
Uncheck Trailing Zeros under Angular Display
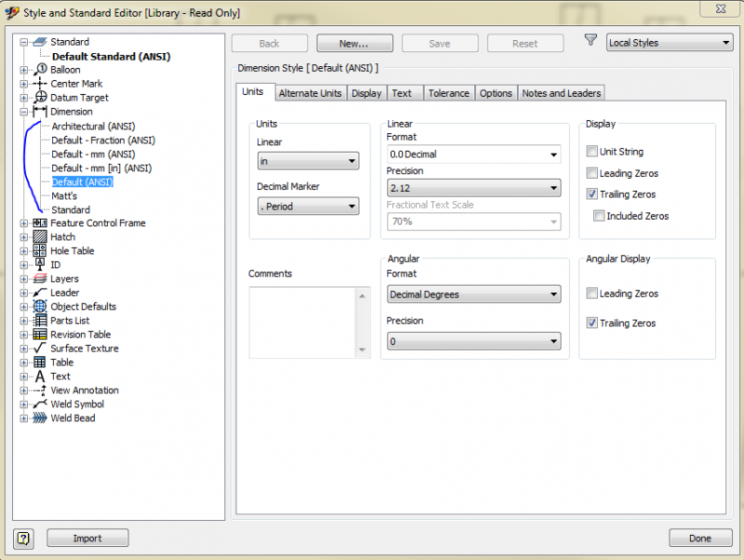tap(592, 324)
